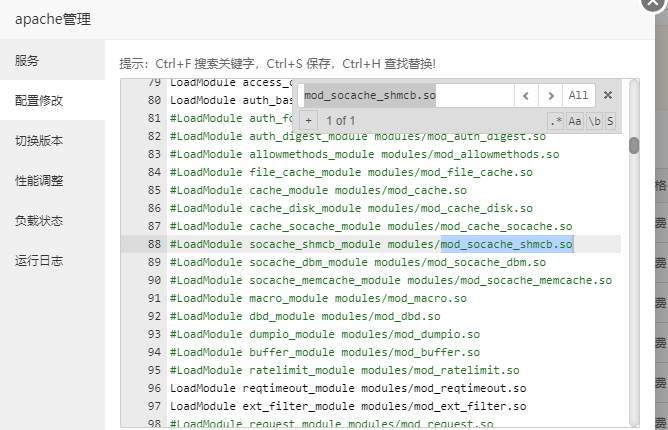Click the editor vertical scrollbar thumb
The height and width of the screenshot is (430, 668).
tap(634, 145)
